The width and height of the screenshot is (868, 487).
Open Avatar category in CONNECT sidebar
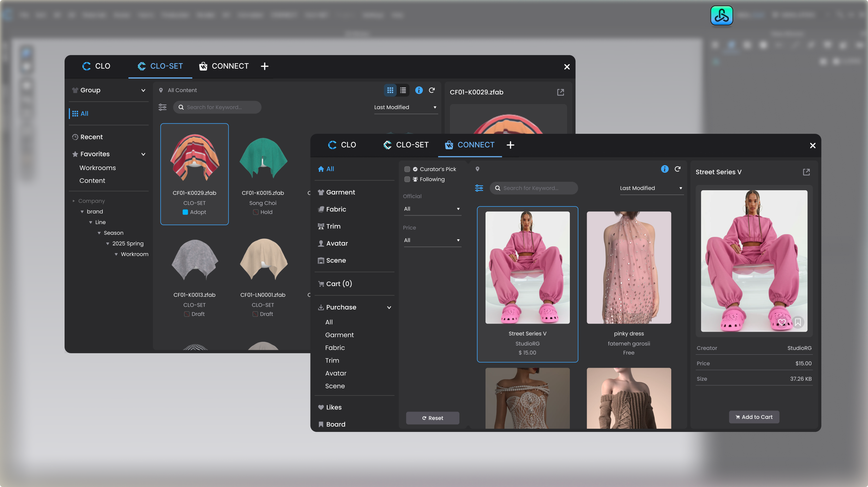click(333, 243)
